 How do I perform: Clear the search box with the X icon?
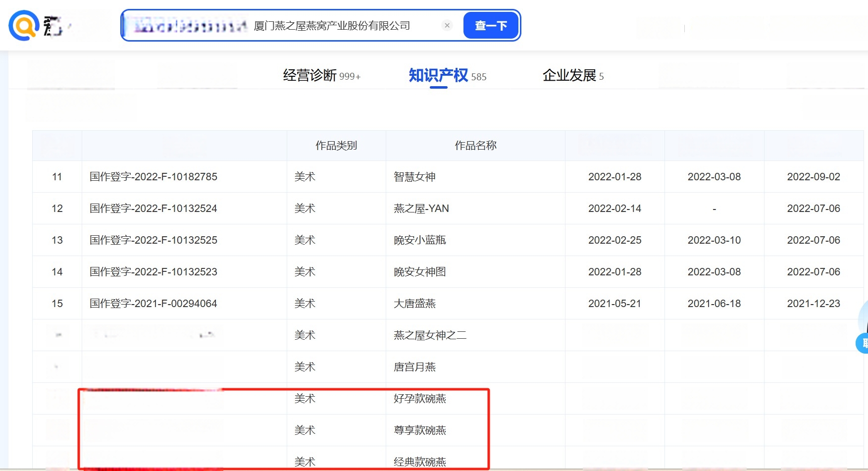click(x=447, y=25)
